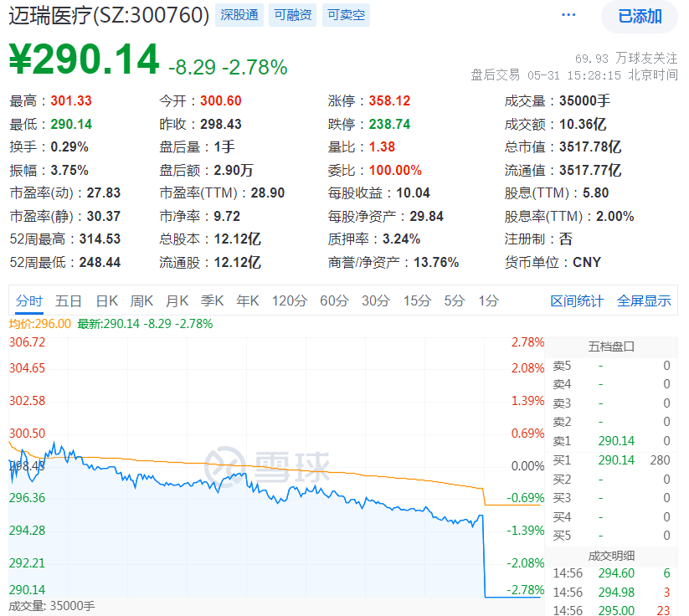Screen dimensions: 689x616
Task: Click the 买1 price 290.14 row
Action: coord(611,460)
